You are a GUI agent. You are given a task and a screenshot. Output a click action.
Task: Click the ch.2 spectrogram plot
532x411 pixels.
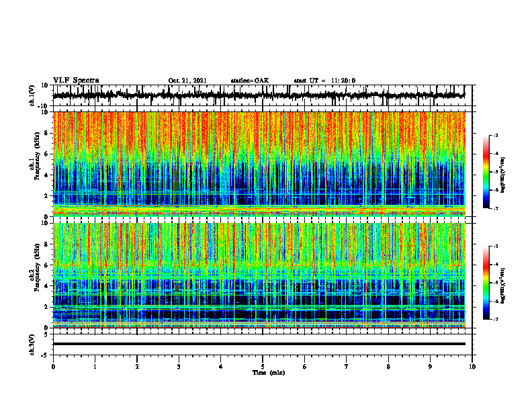(x=259, y=275)
